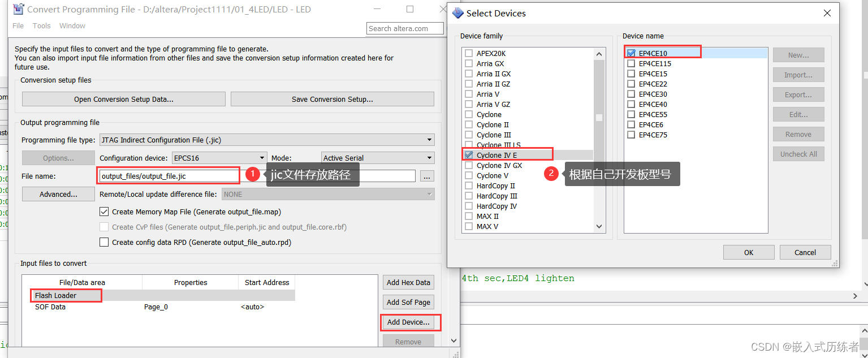Check the EP4CE40 device
Screen dimensions: 868x358
(631, 104)
